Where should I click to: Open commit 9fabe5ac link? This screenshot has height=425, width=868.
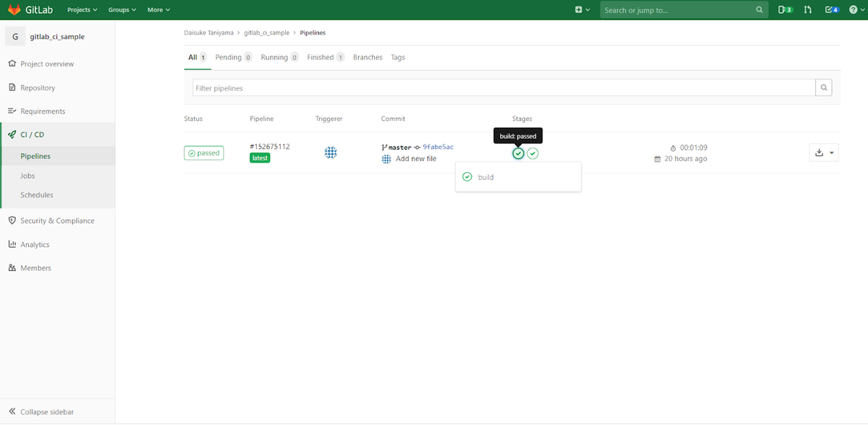pos(438,147)
